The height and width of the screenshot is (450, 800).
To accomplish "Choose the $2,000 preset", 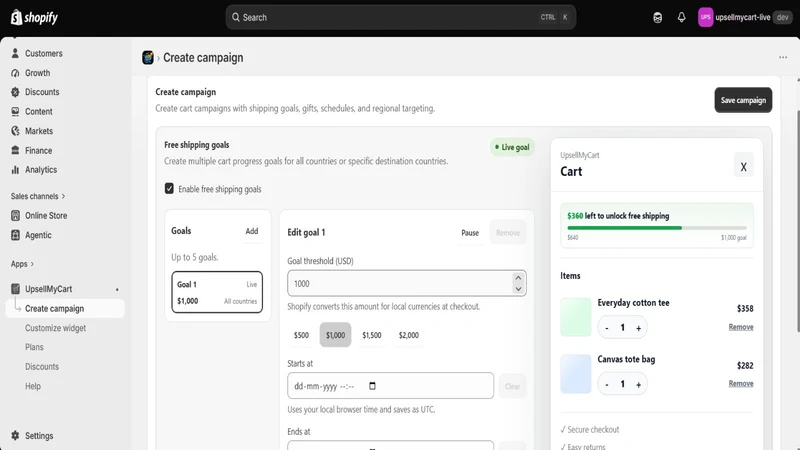I will pyautogui.click(x=409, y=335).
